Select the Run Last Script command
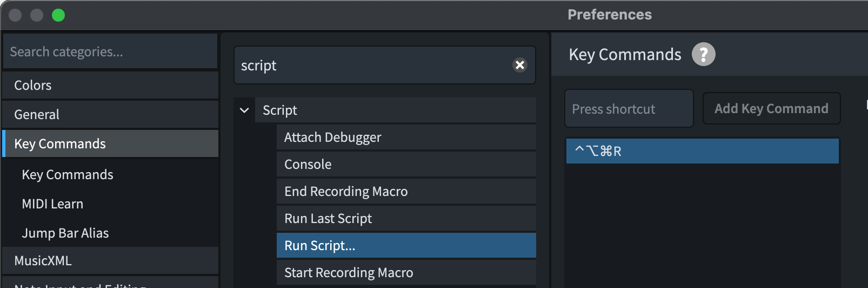This screenshot has width=868, height=288. pyautogui.click(x=405, y=219)
